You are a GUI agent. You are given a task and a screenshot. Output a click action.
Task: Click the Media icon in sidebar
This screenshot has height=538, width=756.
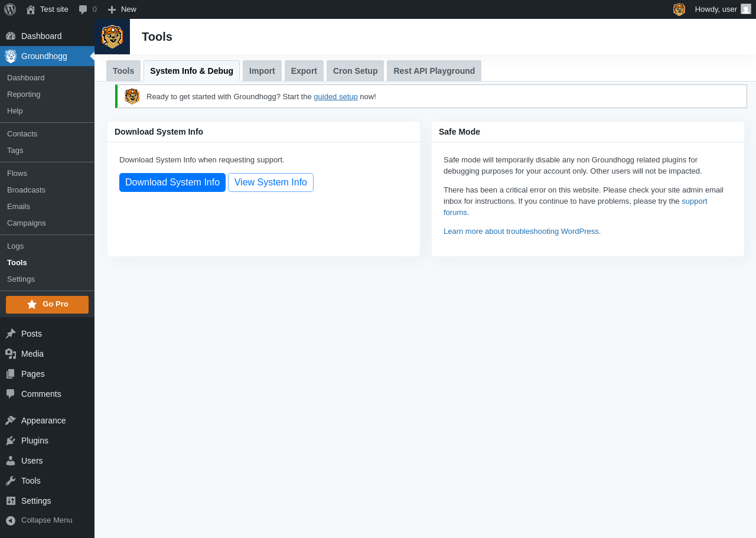pyautogui.click(x=11, y=354)
